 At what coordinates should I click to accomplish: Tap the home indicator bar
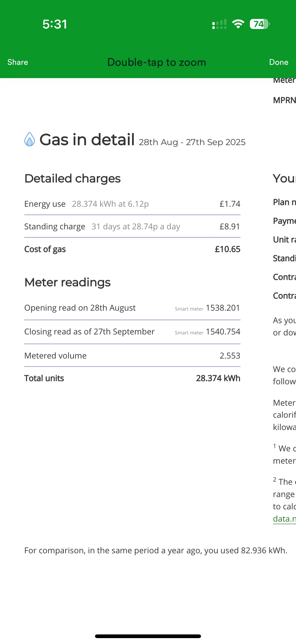(x=148, y=636)
